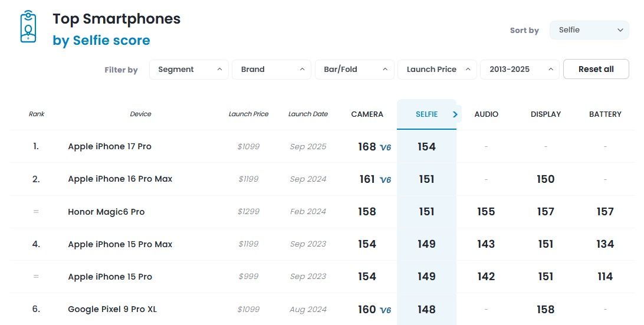The height and width of the screenshot is (325, 644).
Task: Click battery score 157 for Honor Magic6 Pro
Action: (x=606, y=212)
